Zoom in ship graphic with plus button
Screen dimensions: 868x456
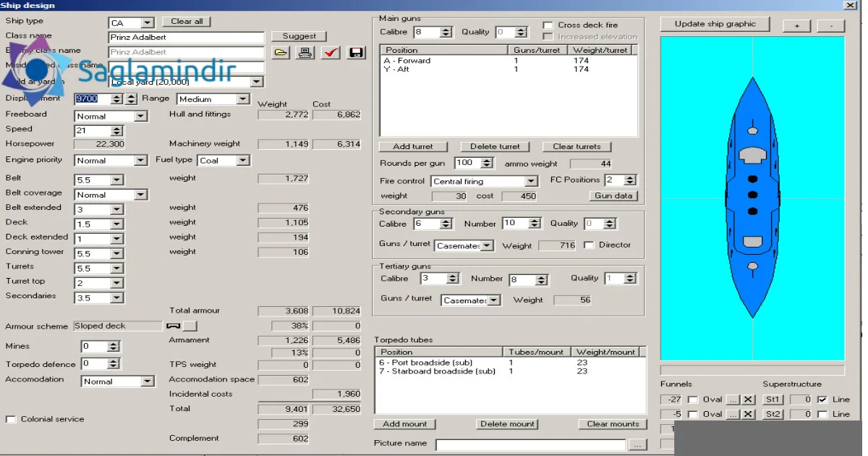(x=796, y=25)
